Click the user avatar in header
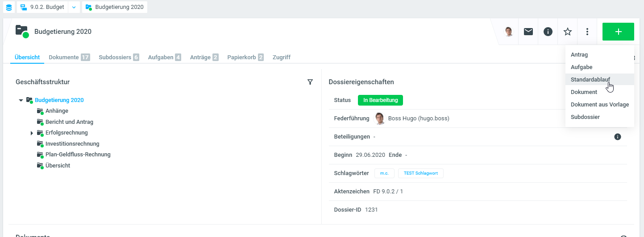 tap(509, 32)
